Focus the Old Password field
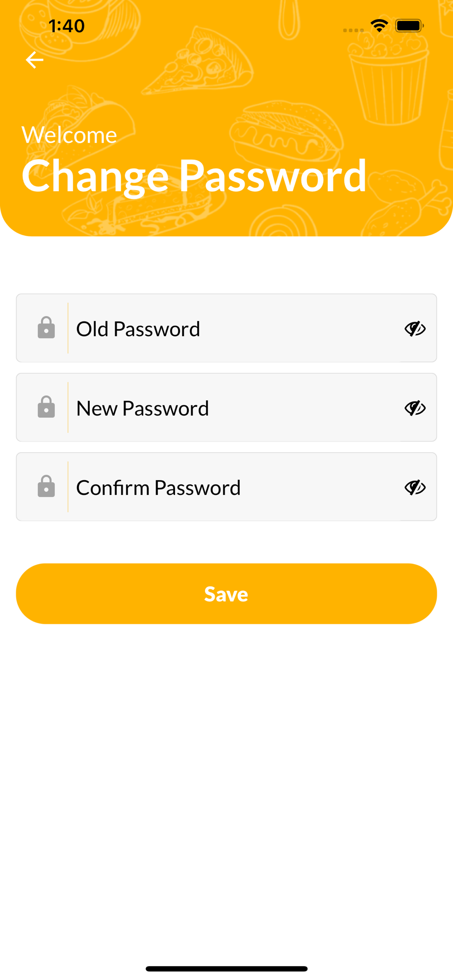Screen dimensions: 453x980 coord(226,328)
